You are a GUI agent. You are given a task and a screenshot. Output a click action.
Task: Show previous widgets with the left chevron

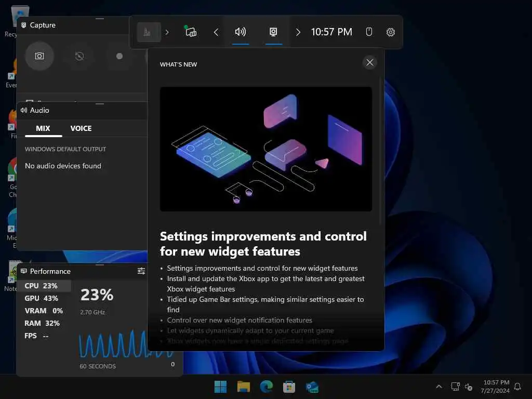216,32
